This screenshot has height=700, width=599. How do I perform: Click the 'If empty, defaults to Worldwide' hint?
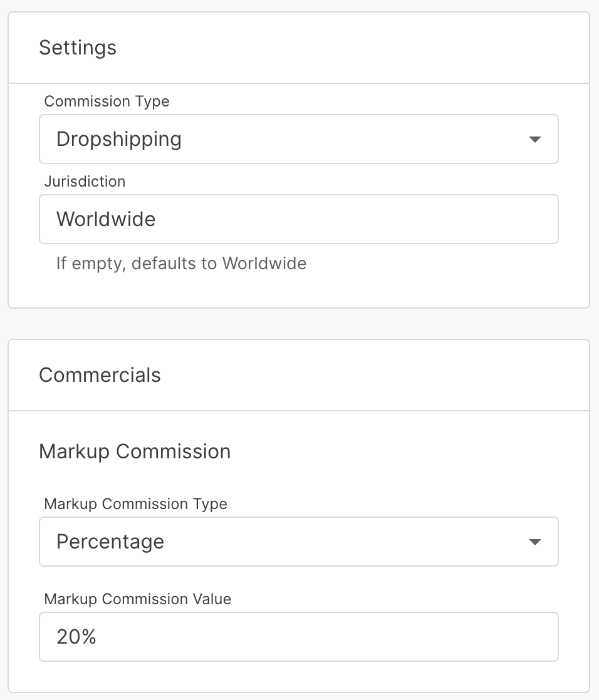181,263
